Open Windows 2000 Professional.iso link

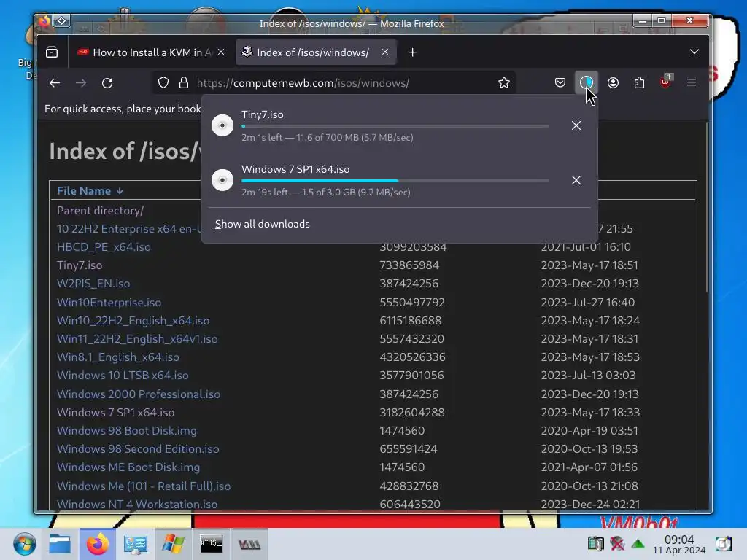pyautogui.click(x=138, y=394)
